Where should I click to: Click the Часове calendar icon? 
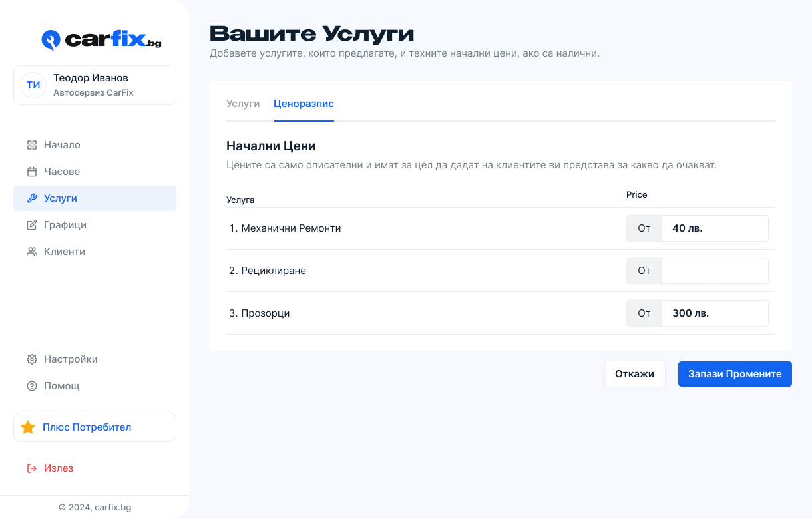(32, 172)
